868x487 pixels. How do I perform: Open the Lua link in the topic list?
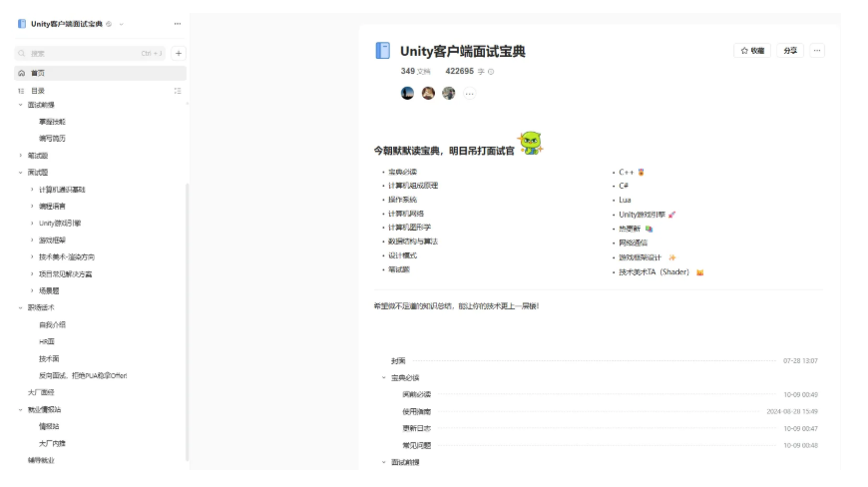click(x=625, y=200)
